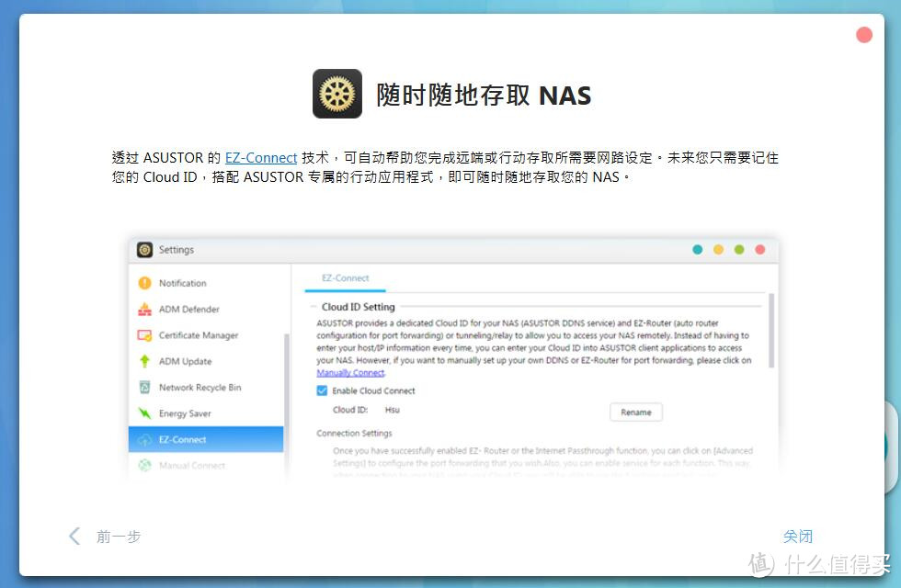Image resolution: width=901 pixels, height=588 pixels.
Task: Select the Manual Connect sidebar item
Action: tap(206, 465)
